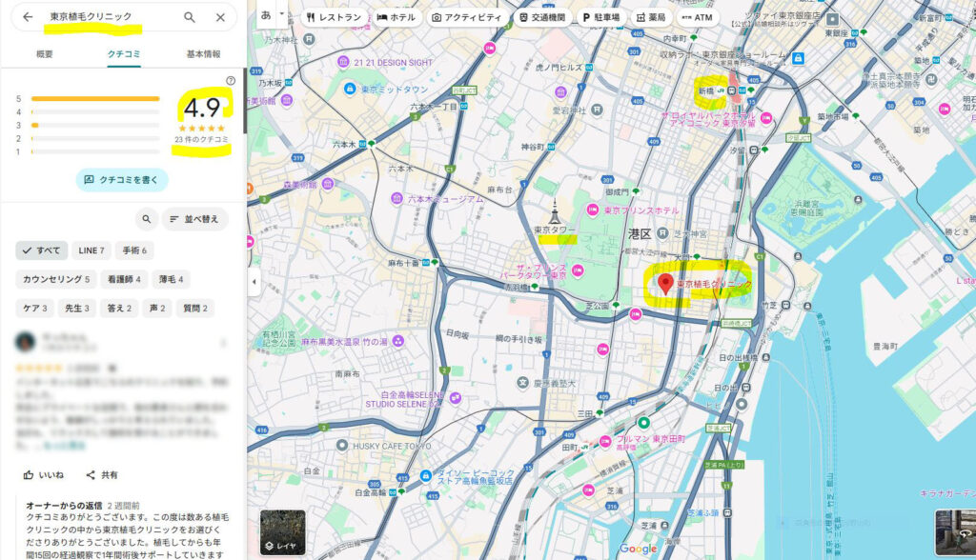Select the ケア 3 filter chip
976x560 pixels.
coord(35,308)
